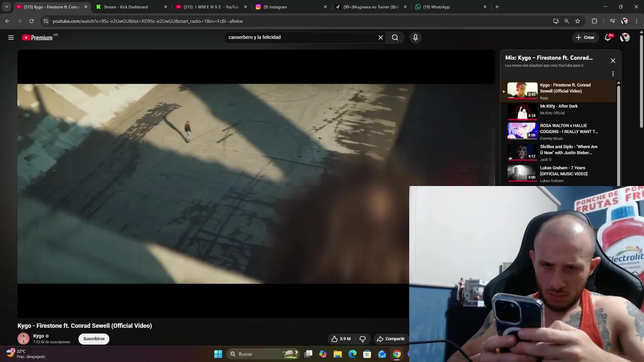Image resolution: width=644 pixels, height=362 pixels.
Task: Click Mix: Kygo - Firestone playlist heading
Action: tap(549, 58)
